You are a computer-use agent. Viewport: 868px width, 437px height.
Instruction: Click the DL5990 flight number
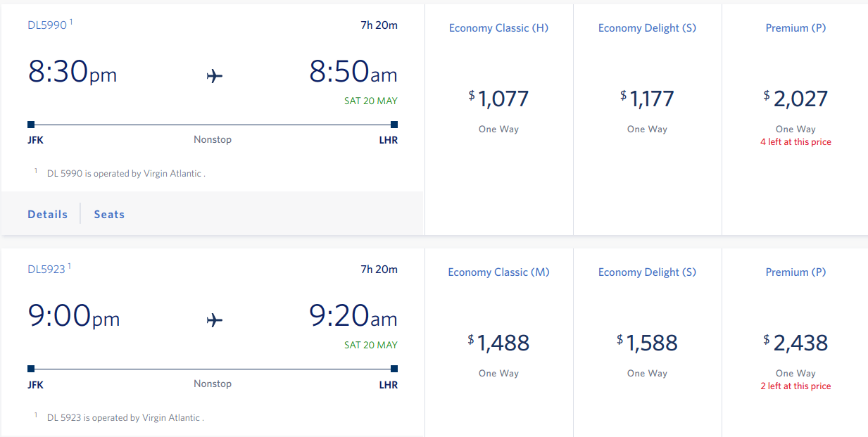[47, 25]
